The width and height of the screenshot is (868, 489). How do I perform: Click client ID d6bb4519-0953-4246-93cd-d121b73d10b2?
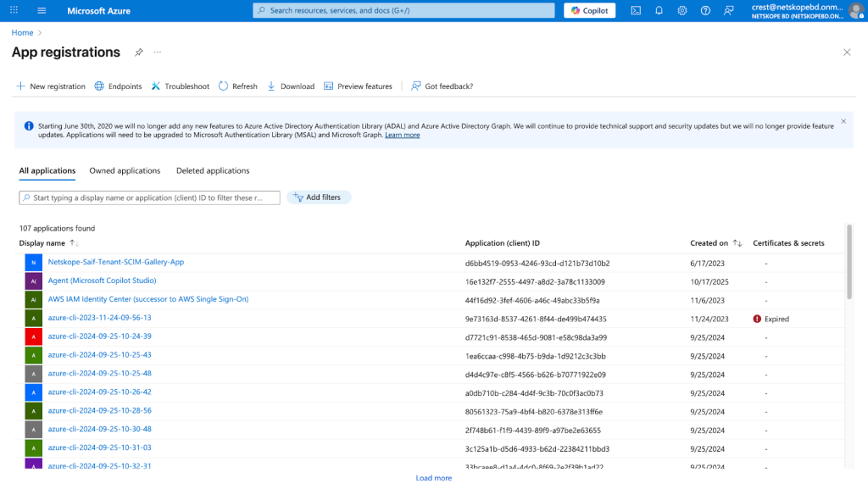click(x=537, y=264)
